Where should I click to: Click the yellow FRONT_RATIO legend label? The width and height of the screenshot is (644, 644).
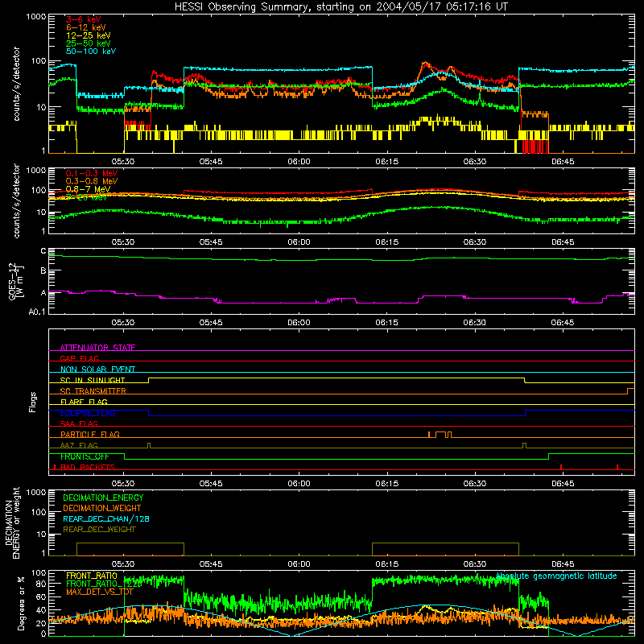[92, 576]
